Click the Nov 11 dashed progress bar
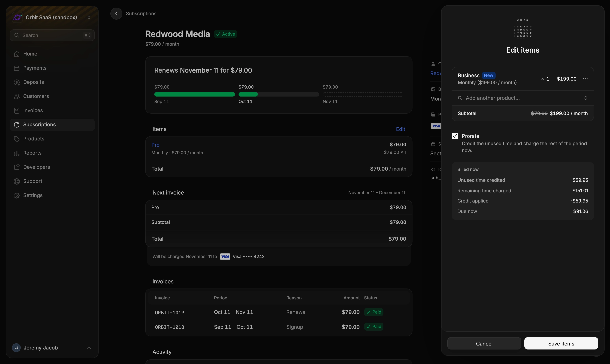610x364 pixels. [x=363, y=94]
